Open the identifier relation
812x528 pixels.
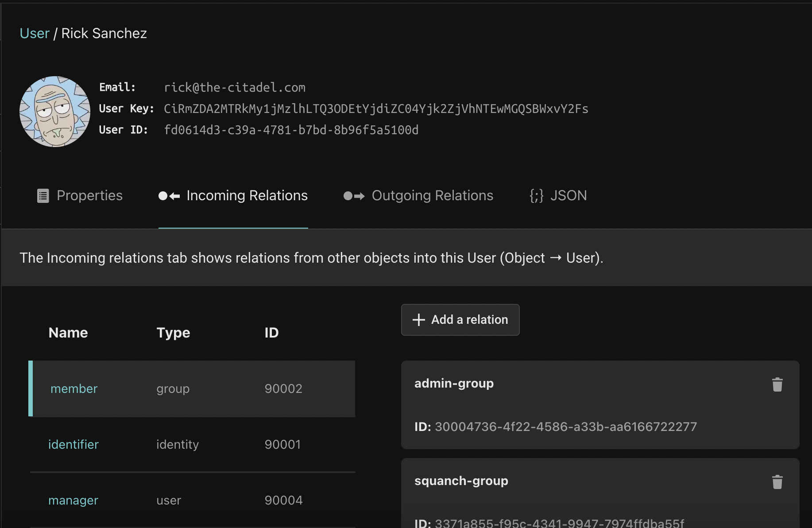(x=73, y=445)
